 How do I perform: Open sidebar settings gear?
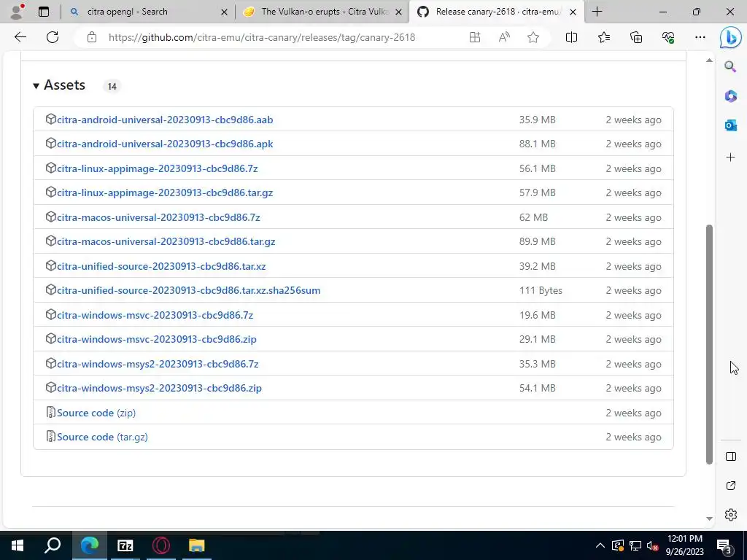730,514
